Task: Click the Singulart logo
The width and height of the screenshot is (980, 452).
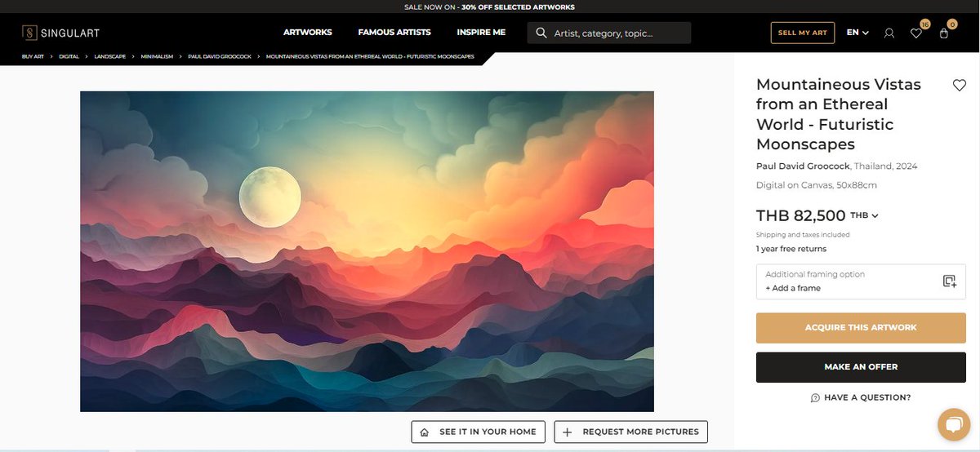Action: (60, 33)
